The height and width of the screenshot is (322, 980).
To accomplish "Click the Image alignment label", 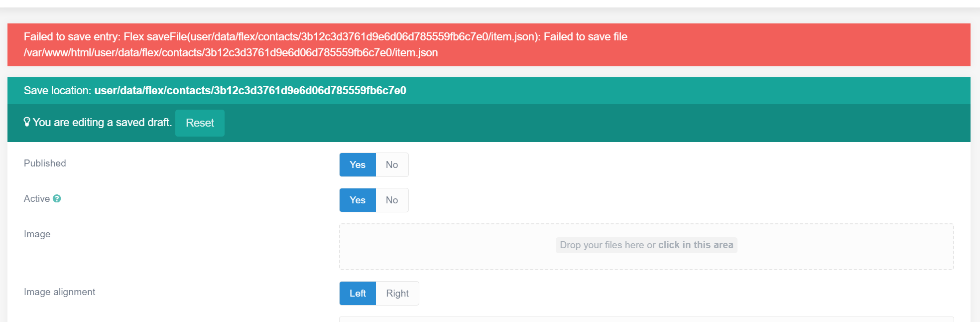I will 59,292.
